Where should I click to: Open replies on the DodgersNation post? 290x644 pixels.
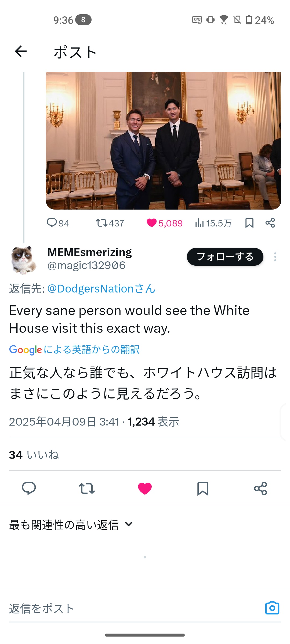(x=58, y=223)
